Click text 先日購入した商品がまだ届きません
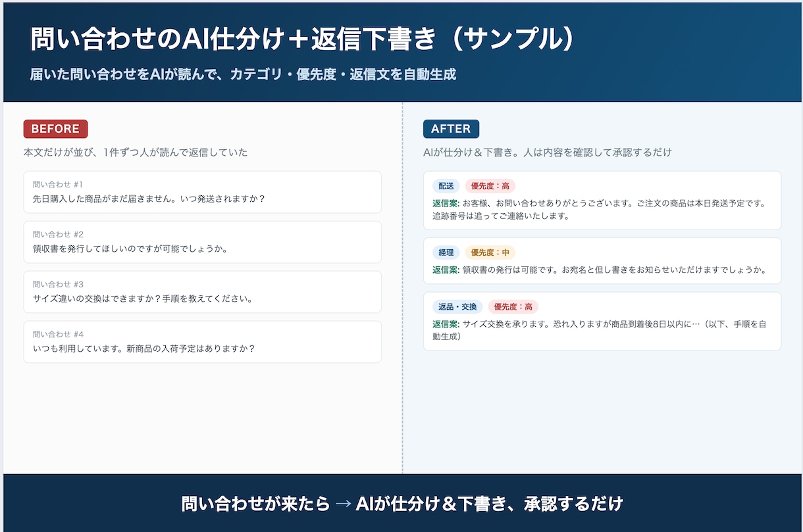The width and height of the screenshot is (803, 532). [103, 199]
